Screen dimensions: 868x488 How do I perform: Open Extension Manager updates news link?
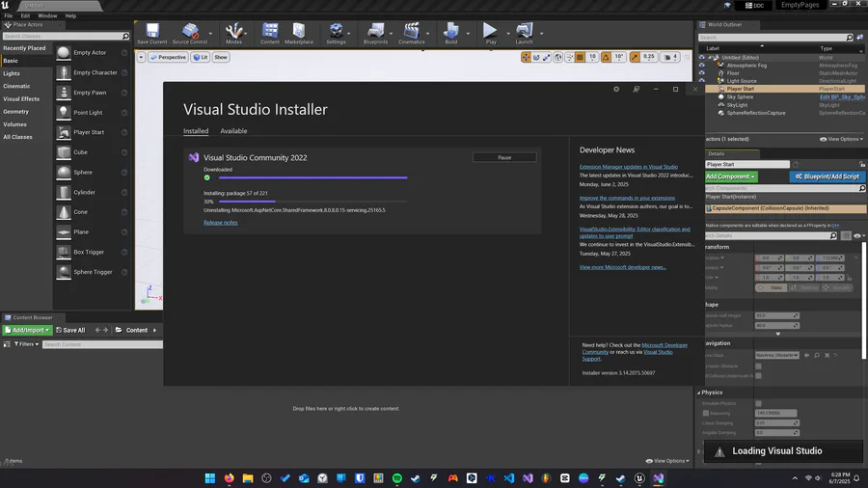[x=628, y=167]
